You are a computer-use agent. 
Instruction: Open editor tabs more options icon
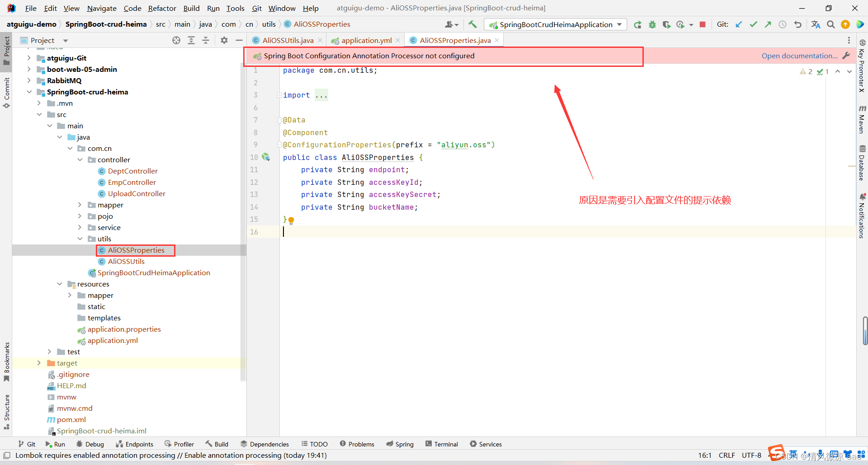click(x=849, y=40)
